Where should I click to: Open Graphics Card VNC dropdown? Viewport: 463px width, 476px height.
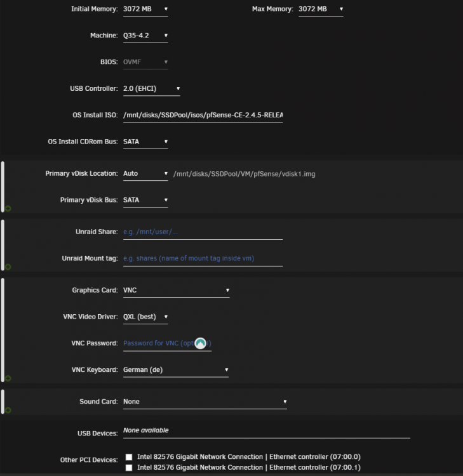click(x=176, y=291)
